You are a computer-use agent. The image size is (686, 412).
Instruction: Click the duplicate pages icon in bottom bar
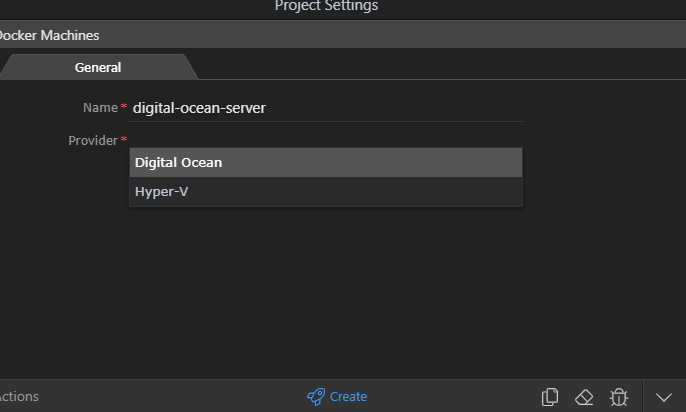tap(550, 397)
